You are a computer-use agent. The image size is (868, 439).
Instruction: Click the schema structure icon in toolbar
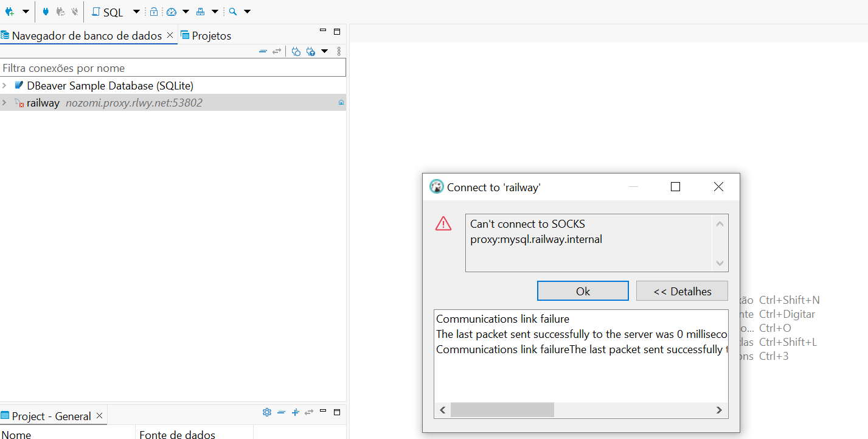tap(200, 12)
